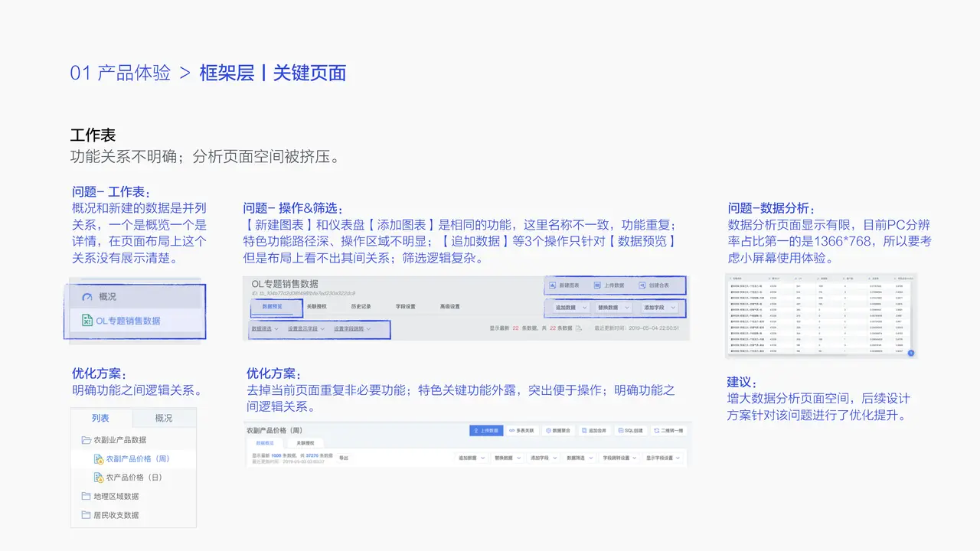Click the 新建图表 button
The height and width of the screenshot is (551, 980).
click(563, 285)
